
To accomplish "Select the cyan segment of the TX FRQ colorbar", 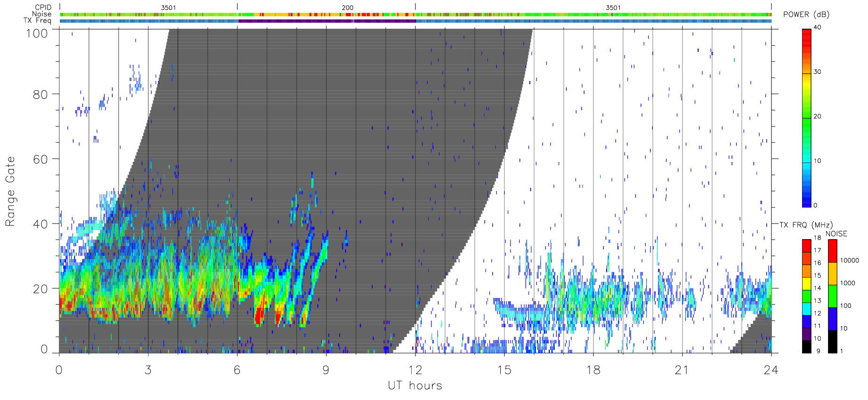I will coord(807,309).
